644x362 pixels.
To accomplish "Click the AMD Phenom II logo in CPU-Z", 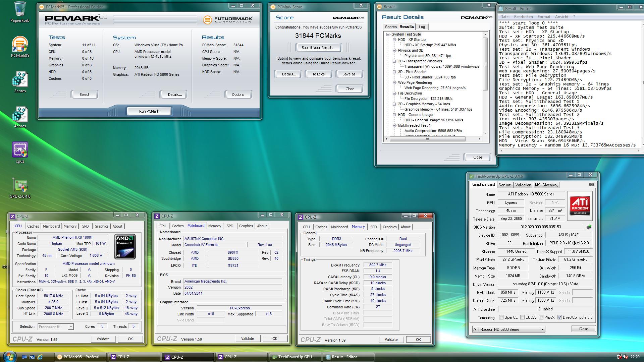I will click(x=125, y=247).
